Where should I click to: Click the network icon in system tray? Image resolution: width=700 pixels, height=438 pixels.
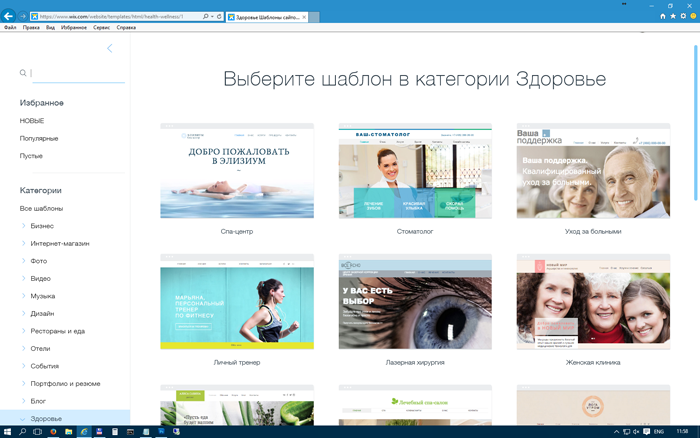coord(626,432)
